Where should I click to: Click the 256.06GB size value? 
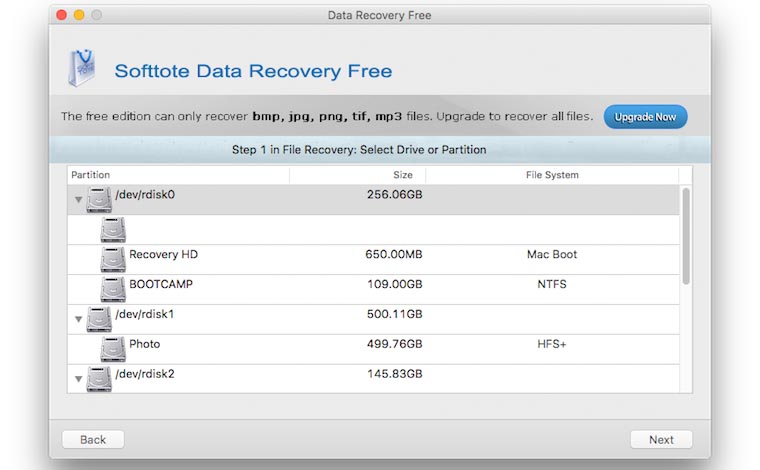(x=395, y=195)
